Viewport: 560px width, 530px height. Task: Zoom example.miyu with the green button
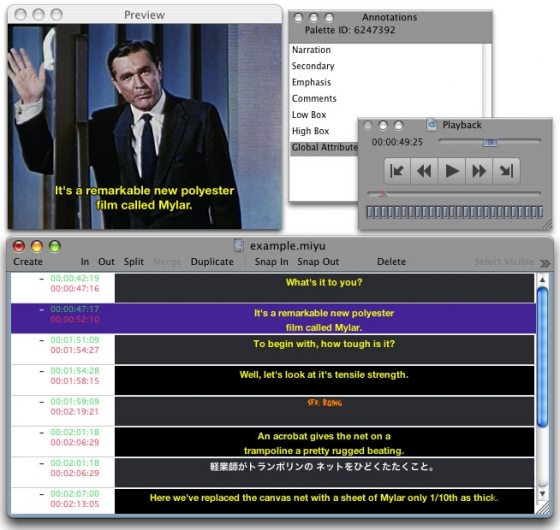click(x=55, y=246)
